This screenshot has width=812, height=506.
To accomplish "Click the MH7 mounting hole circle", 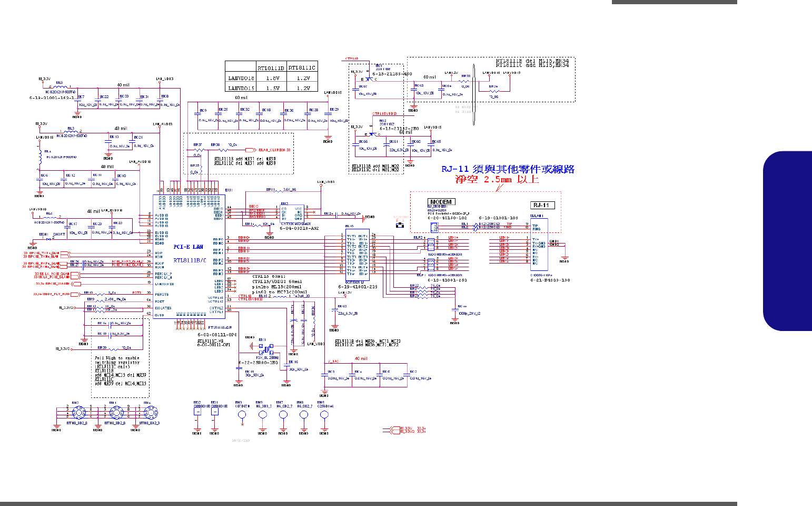I will 283,414.
